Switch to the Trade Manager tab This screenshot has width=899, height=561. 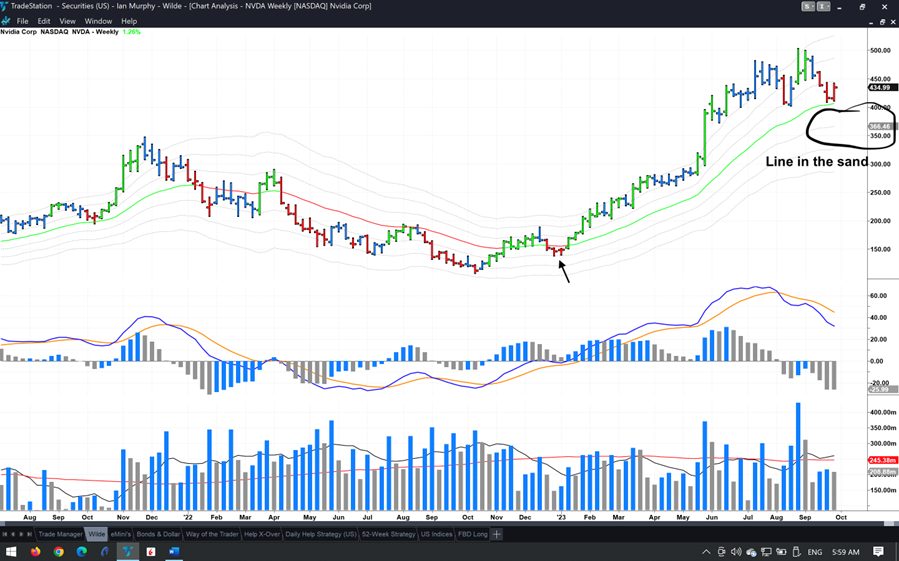[60, 534]
